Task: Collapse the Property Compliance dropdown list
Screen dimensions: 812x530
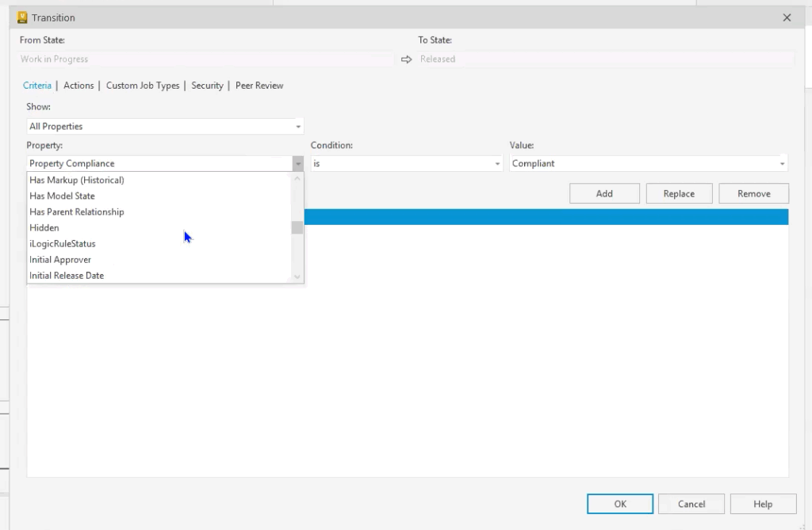Action: 298,163
